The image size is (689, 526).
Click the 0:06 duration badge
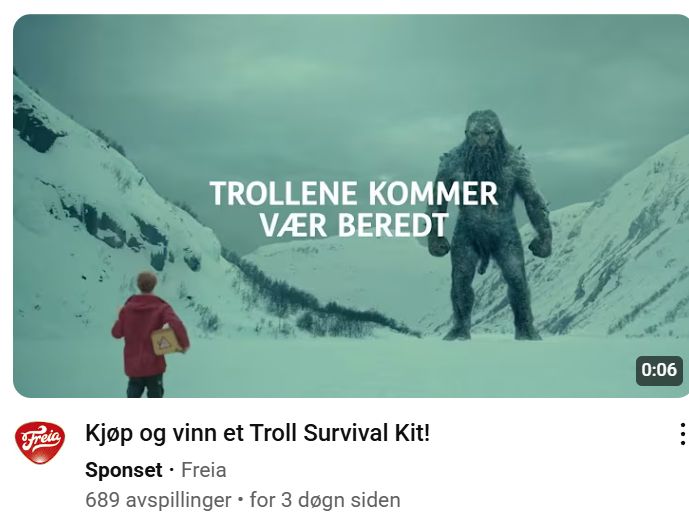659,370
